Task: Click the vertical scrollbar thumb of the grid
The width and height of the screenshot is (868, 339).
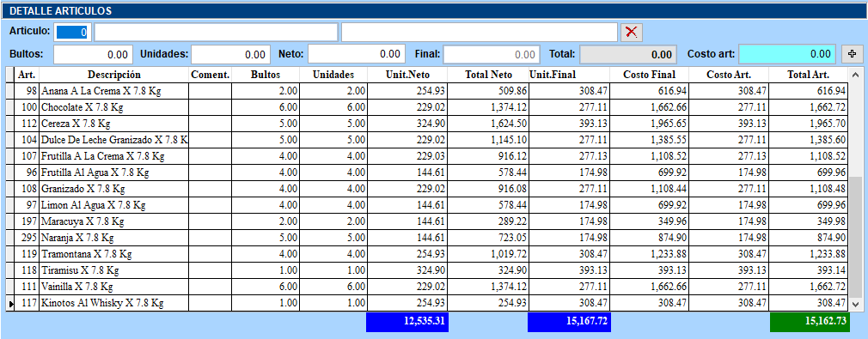Action: pyautogui.click(x=856, y=238)
